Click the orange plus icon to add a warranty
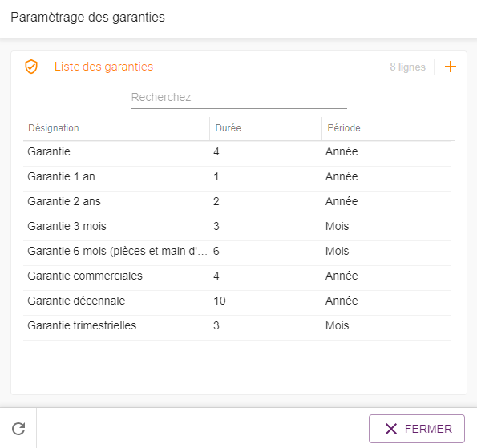 pos(451,67)
